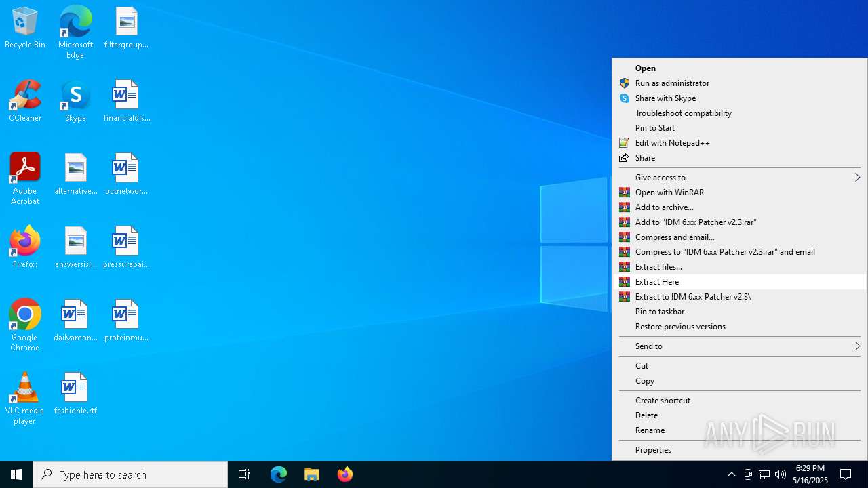
Task: Choose Extract to IDM 6.xx Patcher v2.3\
Action: tap(739, 297)
